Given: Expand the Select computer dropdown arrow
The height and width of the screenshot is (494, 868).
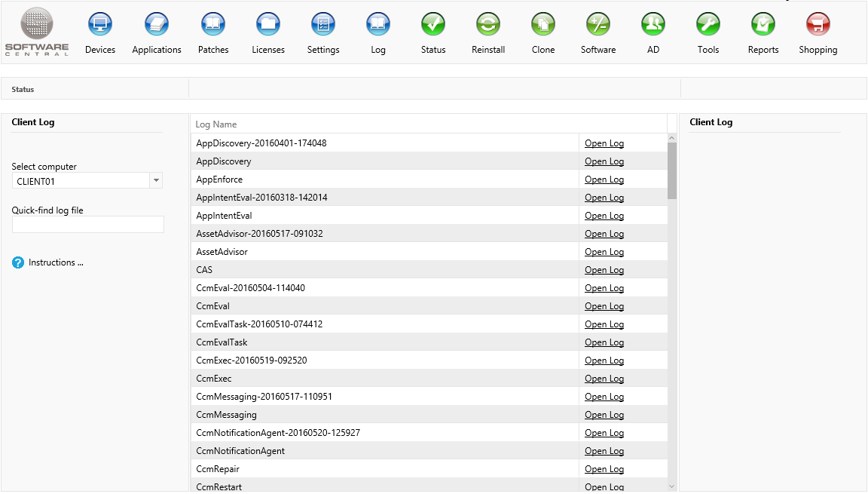Looking at the screenshot, I should click(156, 181).
